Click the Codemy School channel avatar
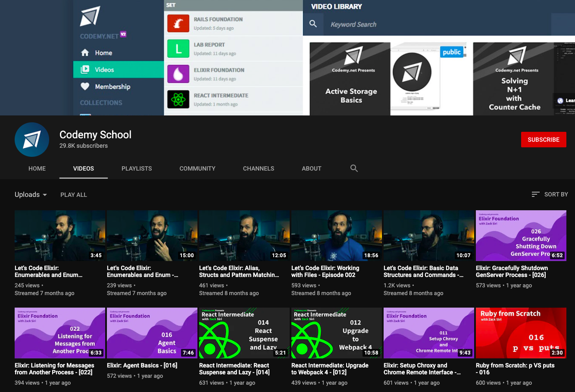575x392 pixels. (32, 140)
